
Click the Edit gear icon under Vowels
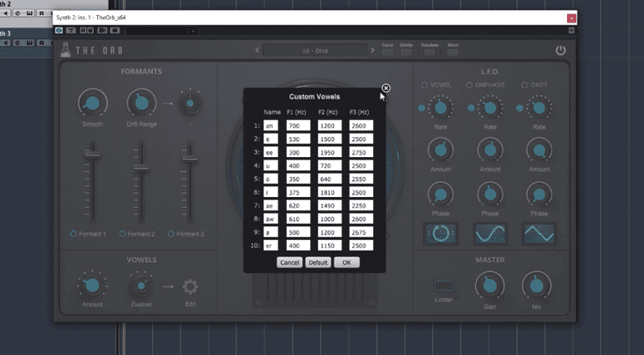click(x=190, y=287)
